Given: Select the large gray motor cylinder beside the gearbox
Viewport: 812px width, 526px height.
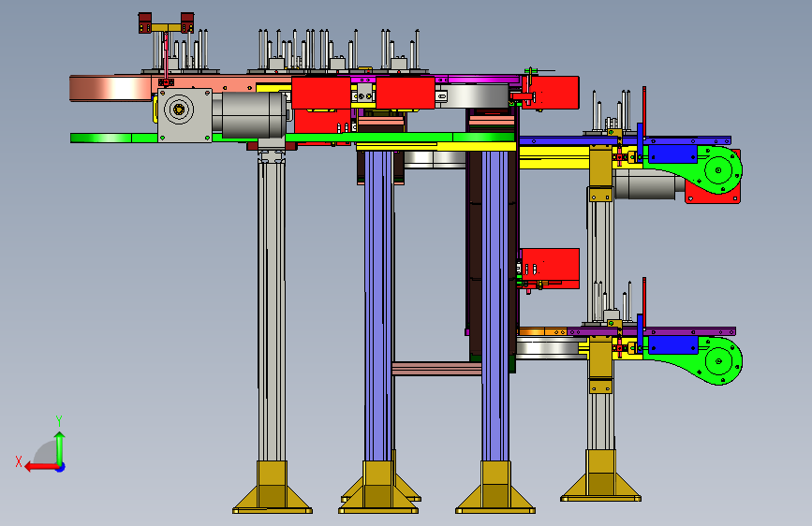Looking at the screenshot, I should point(248,115).
